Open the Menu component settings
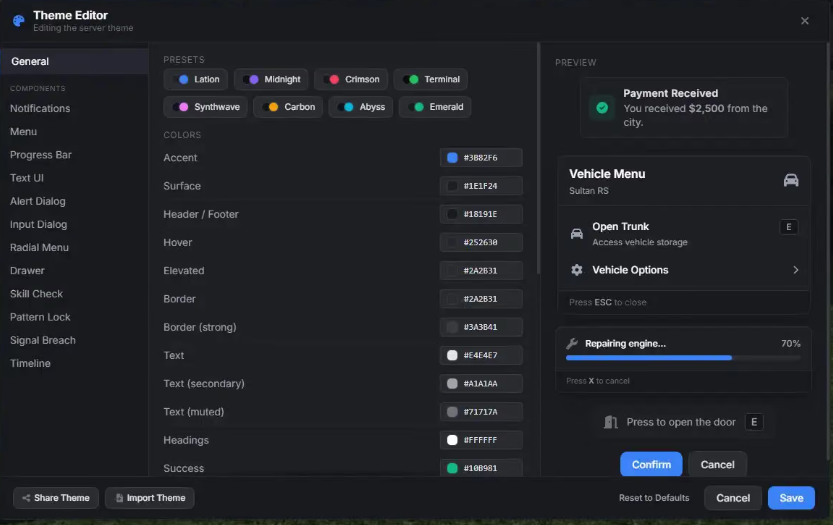Image resolution: width=833 pixels, height=525 pixels. [23, 131]
